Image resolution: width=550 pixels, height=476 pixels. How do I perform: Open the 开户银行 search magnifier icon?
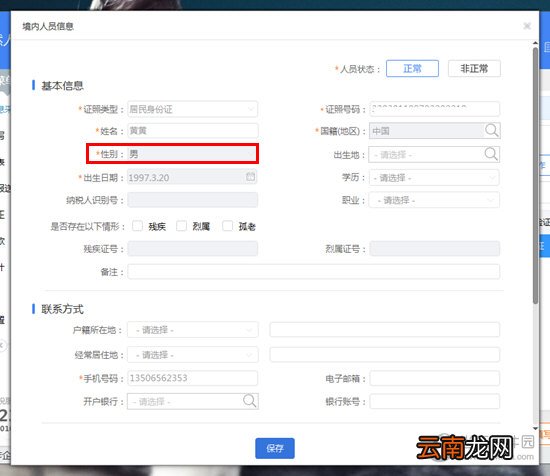pyautogui.click(x=249, y=401)
